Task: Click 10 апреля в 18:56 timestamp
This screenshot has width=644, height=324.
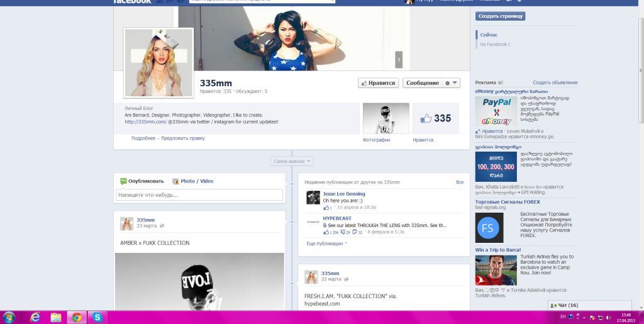Action: coord(357,208)
